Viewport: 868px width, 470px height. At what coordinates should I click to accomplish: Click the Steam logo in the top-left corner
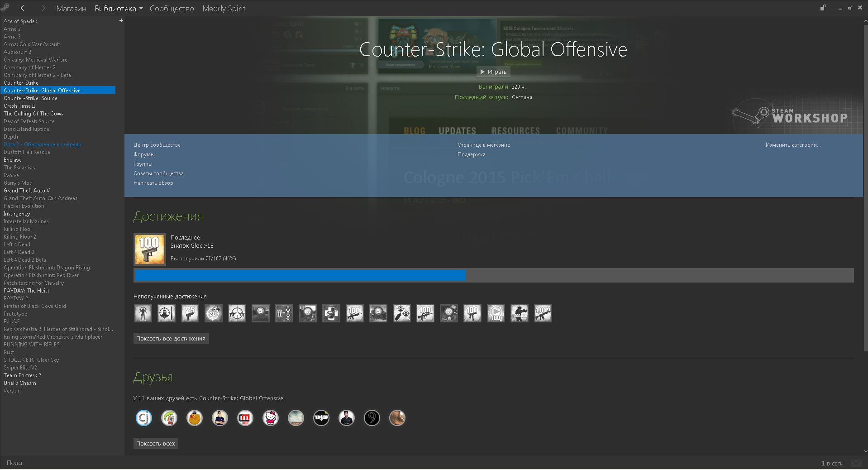[x=5, y=7]
